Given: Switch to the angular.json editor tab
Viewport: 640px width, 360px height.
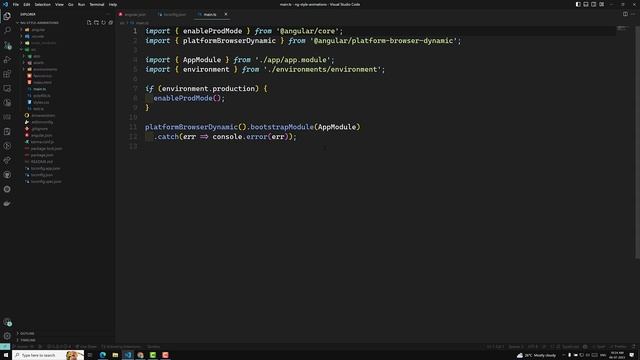Looking at the screenshot, I should pos(133,14).
